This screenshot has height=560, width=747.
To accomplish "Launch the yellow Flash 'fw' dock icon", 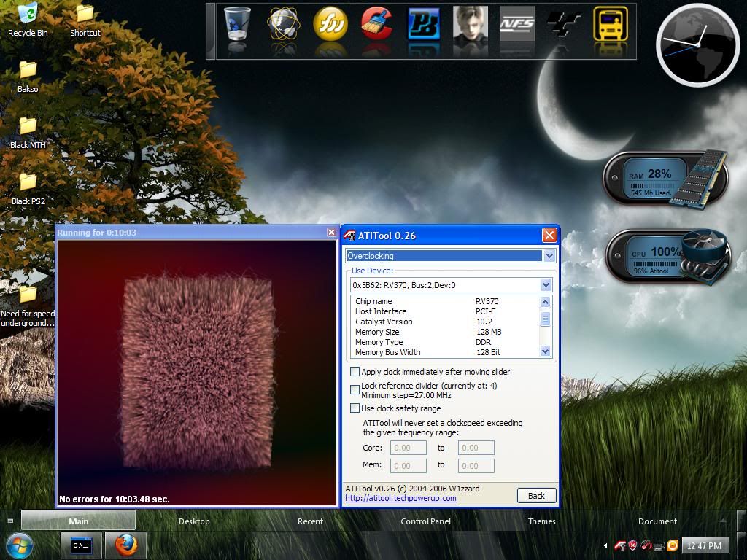I will 330,24.
